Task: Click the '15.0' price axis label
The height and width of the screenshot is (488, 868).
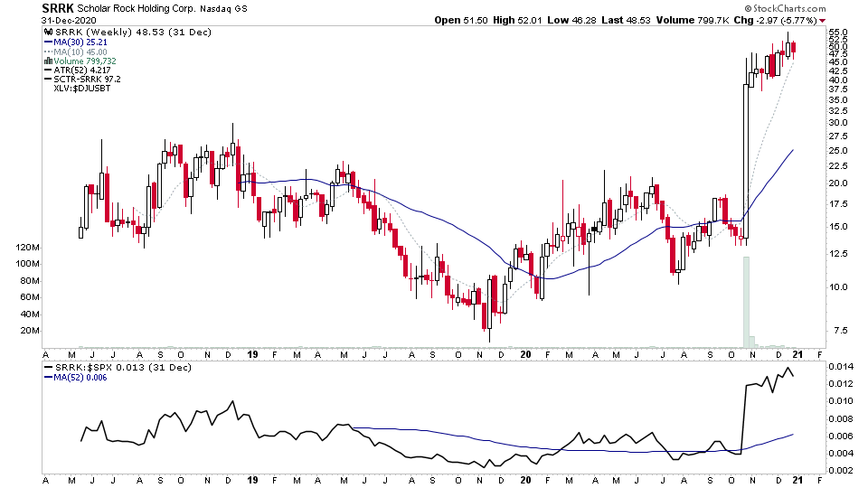Action: coord(838,226)
